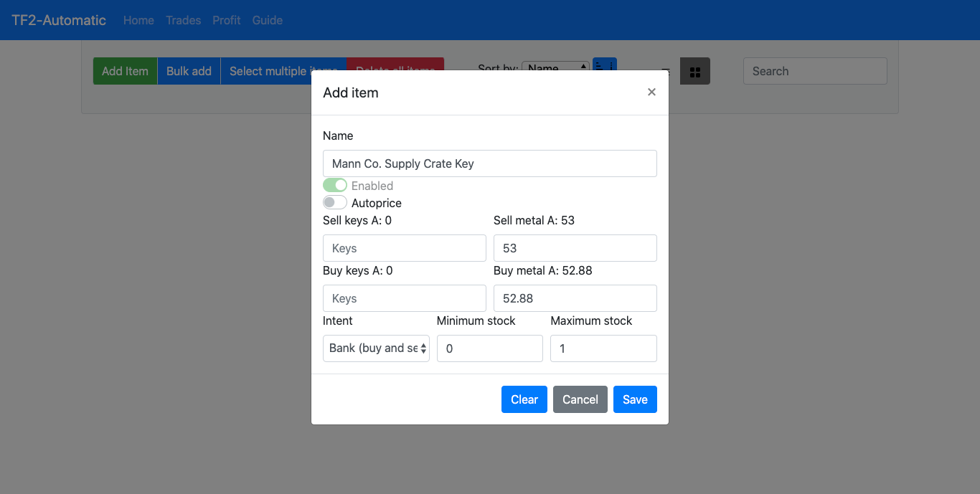
Task: Click the Bulk add button
Action: tap(189, 71)
